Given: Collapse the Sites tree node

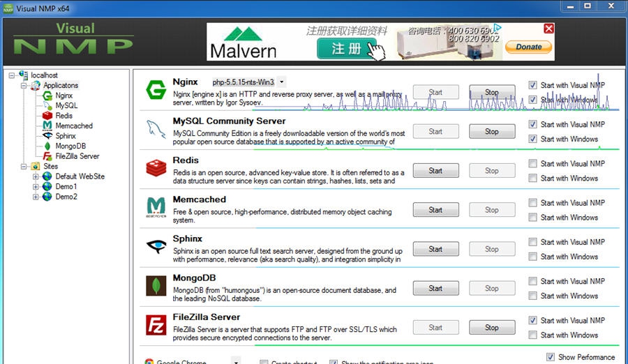Looking at the screenshot, I should pyautogui.click(x=24, y=166).
